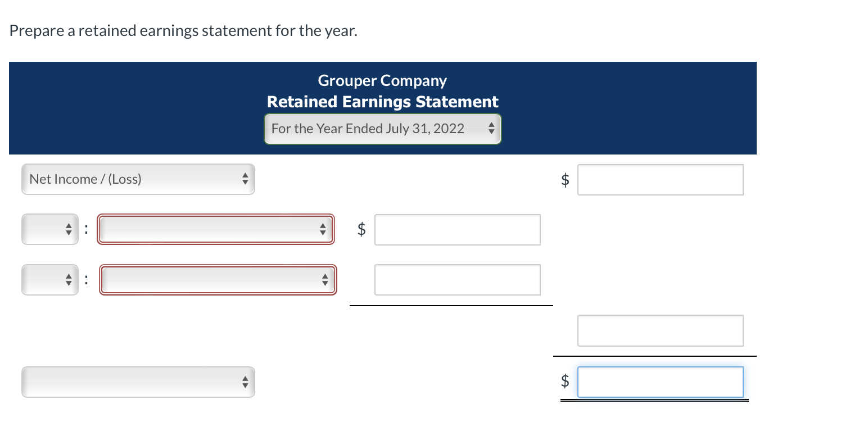868x427 pixels.
Task: Click the amount field on the first adjustment row
Action: [x=457, y=229]
